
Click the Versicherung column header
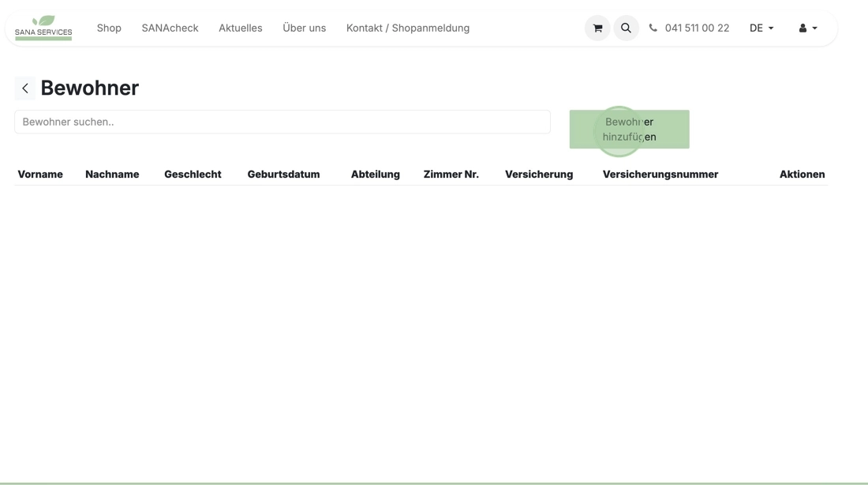[x=539, y=174]
